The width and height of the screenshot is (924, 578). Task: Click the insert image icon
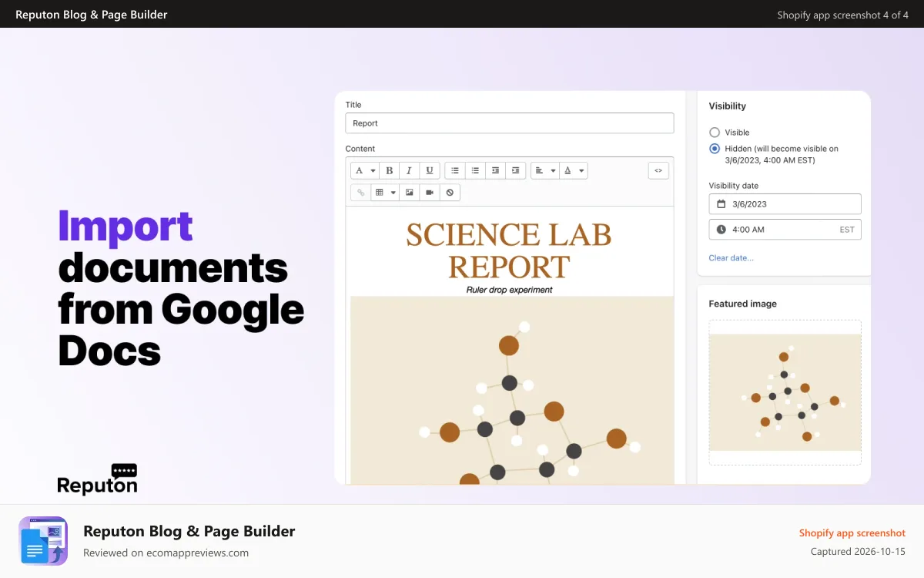[410, 192]
